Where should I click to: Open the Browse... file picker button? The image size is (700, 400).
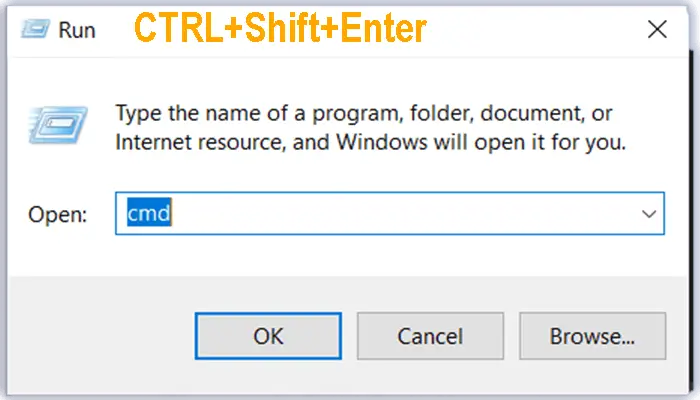(x=592, y=335)
